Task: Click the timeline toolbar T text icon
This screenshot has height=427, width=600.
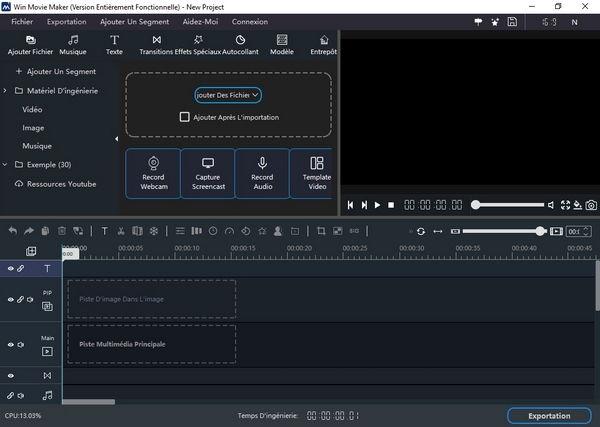Action: pyautogui.click(x=104, y=231)
